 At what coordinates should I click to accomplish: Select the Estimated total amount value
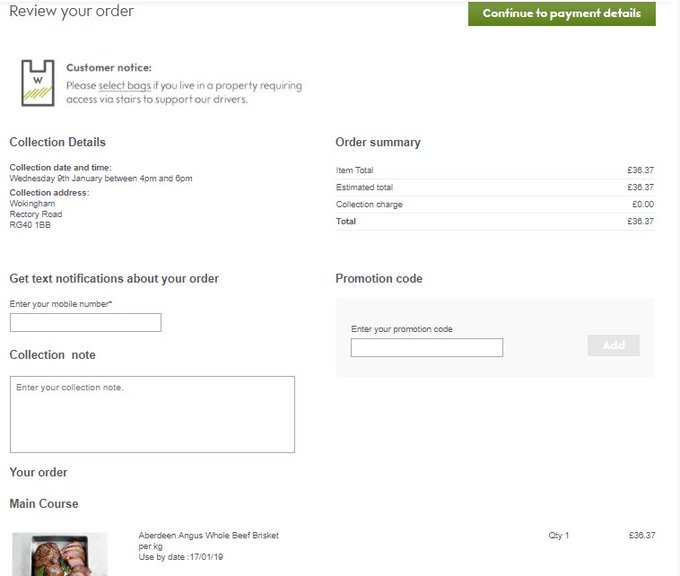640,187
